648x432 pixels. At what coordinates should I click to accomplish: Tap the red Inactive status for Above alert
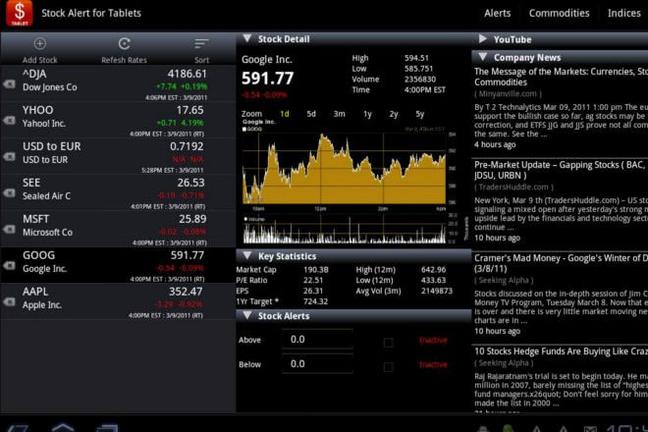point(433,340)
